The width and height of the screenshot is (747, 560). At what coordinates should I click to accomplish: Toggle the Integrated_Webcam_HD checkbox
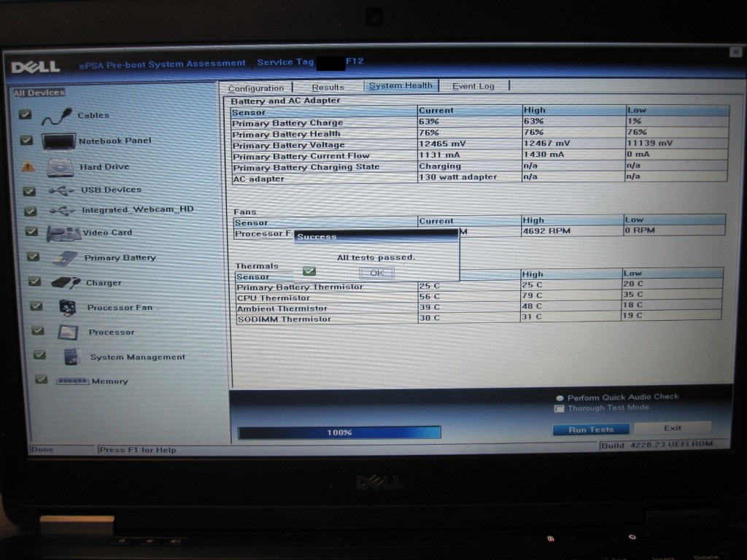point(31,211)
